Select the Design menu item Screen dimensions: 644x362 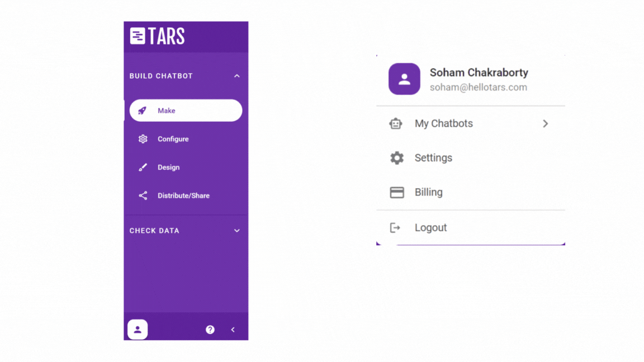168,168
